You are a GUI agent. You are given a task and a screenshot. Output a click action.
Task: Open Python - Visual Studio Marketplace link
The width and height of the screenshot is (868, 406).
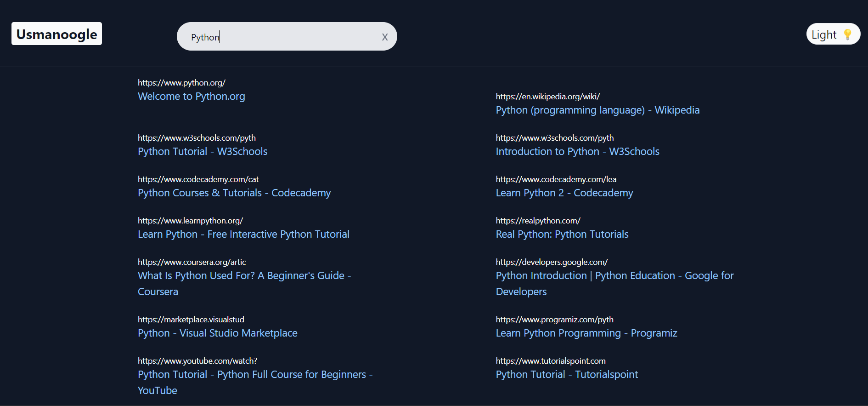pos(218,333)
